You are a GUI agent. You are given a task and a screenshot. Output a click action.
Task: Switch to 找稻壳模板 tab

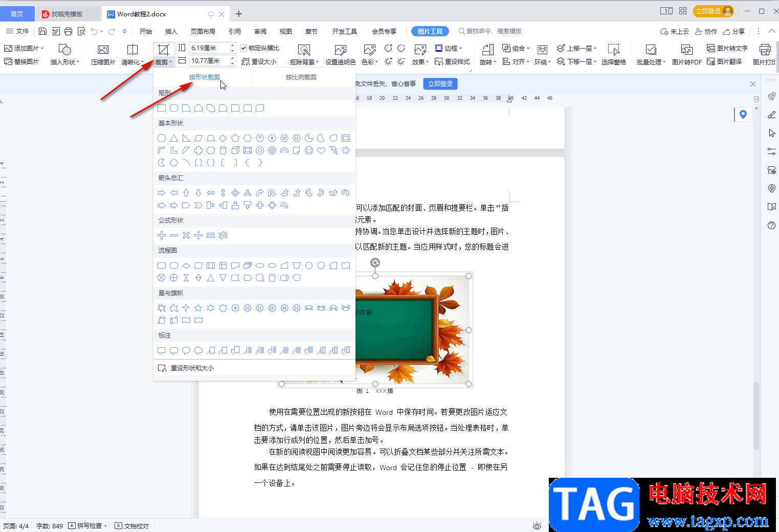(67, 14)
